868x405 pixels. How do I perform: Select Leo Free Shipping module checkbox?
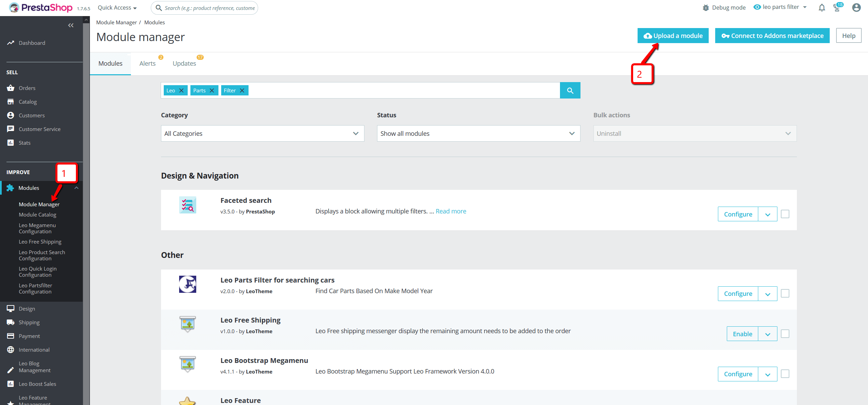(x=785, y=334)
